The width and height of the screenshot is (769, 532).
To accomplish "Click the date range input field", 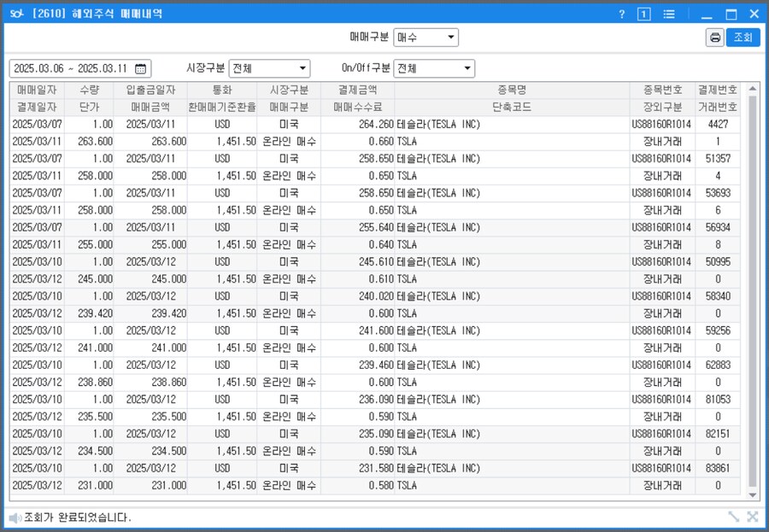I will pyautogui.click(x=80, y=68).
